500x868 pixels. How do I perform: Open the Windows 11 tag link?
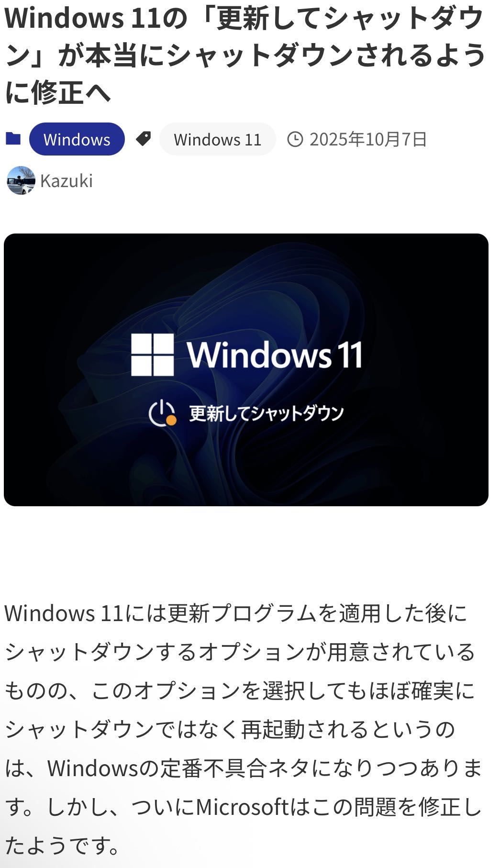(x=218, y=139)
